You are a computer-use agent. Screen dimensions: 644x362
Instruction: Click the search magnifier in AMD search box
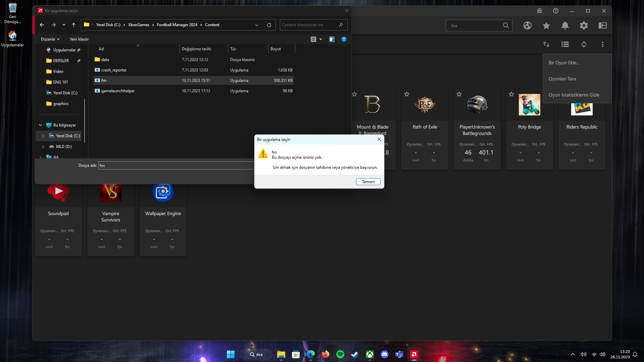[x=506, y=25]
